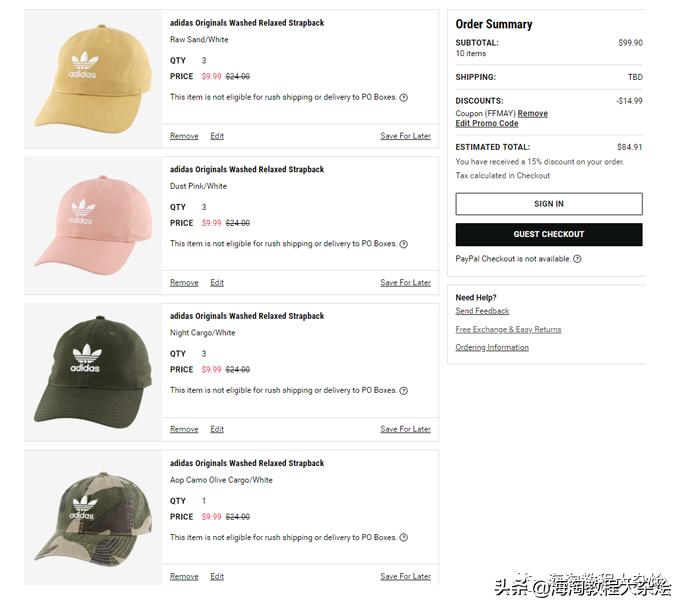The height and width of the screenshot is (612, 687).
Task: Open Raw Sand cap product image
Action: pos(93,79)
